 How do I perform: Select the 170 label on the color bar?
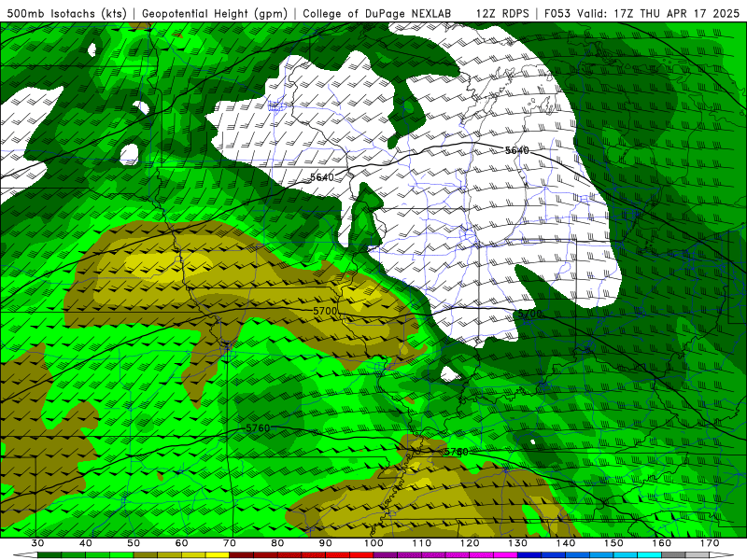tap(710, 543)
